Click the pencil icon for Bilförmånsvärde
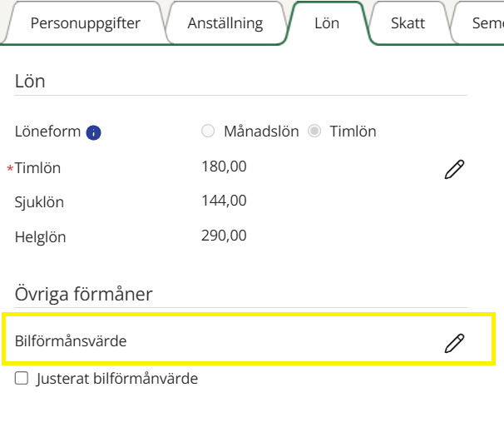This screenshot has height=442, width=504. tap(454, 342)
